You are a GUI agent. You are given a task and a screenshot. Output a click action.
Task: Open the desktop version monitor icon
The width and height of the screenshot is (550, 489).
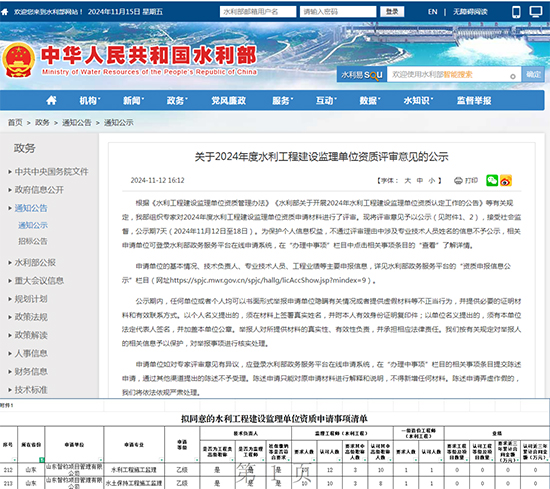[536, 12]
